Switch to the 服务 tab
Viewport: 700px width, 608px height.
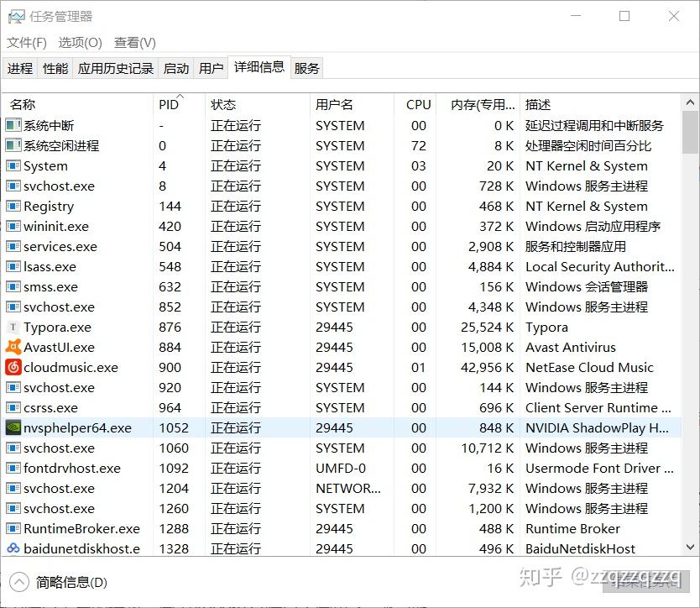306,68
